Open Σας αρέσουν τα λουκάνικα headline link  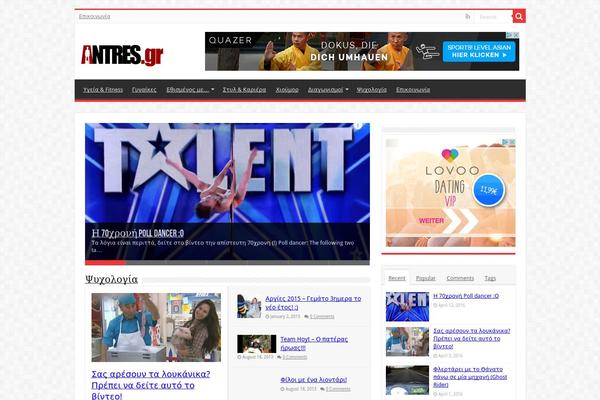(x=151, y=385)
